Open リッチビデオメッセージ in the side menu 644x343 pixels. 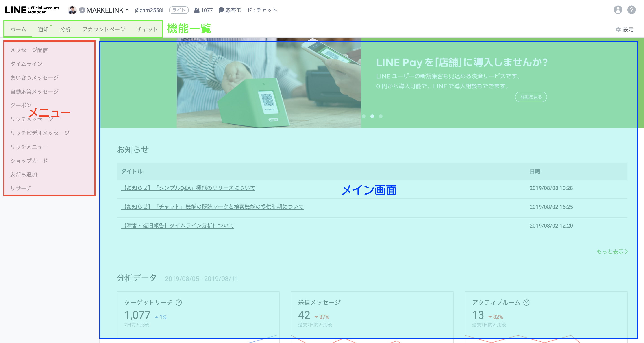[x=40, y=133]
